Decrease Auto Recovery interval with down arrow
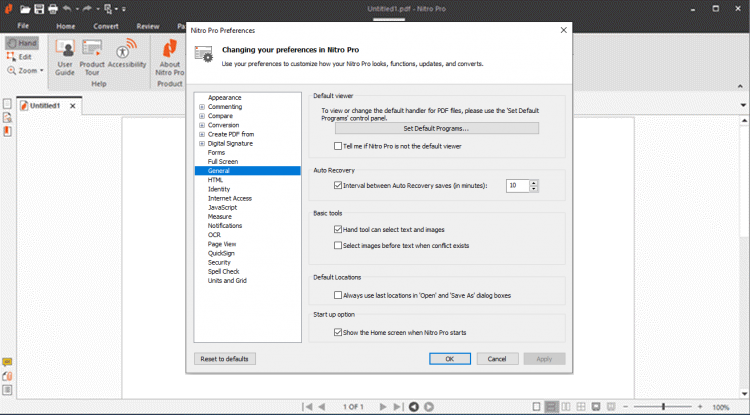 (534, 189)
